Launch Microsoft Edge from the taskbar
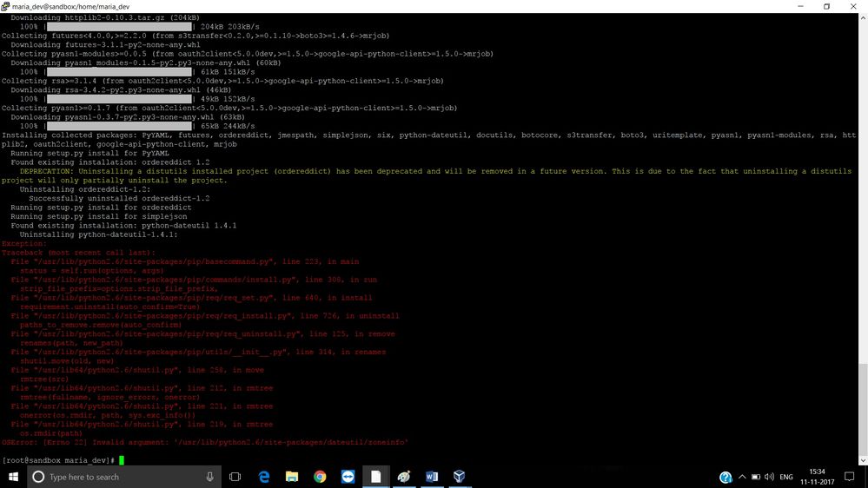Screen dimensions: 868x488 264,477
